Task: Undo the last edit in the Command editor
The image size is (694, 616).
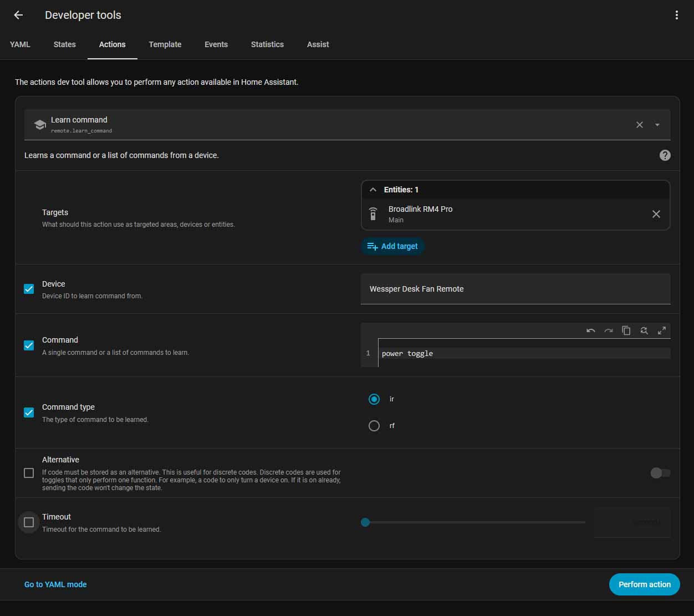Action: 590,330
